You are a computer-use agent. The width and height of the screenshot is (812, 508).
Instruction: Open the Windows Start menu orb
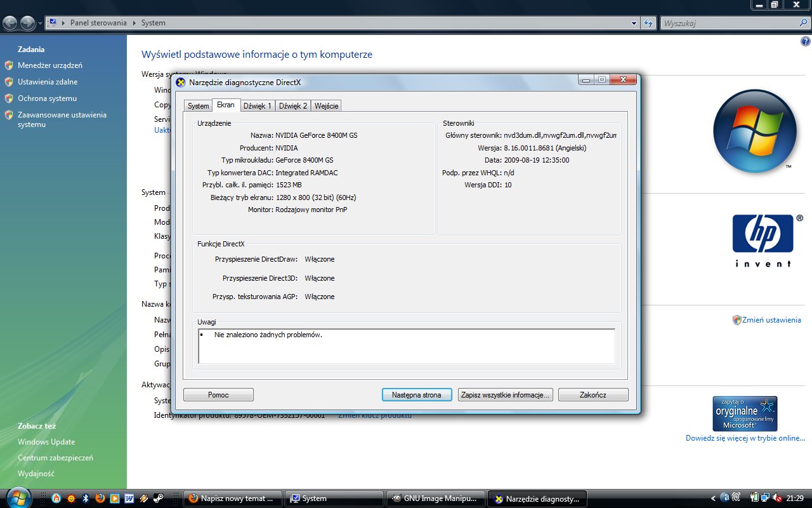[18, 498]
